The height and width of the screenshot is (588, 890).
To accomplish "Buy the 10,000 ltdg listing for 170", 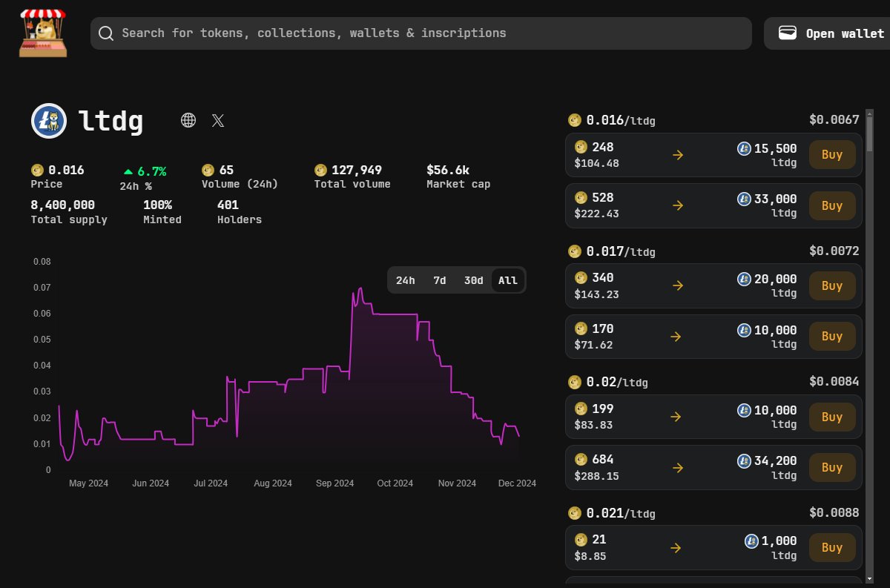I will 832,336.
